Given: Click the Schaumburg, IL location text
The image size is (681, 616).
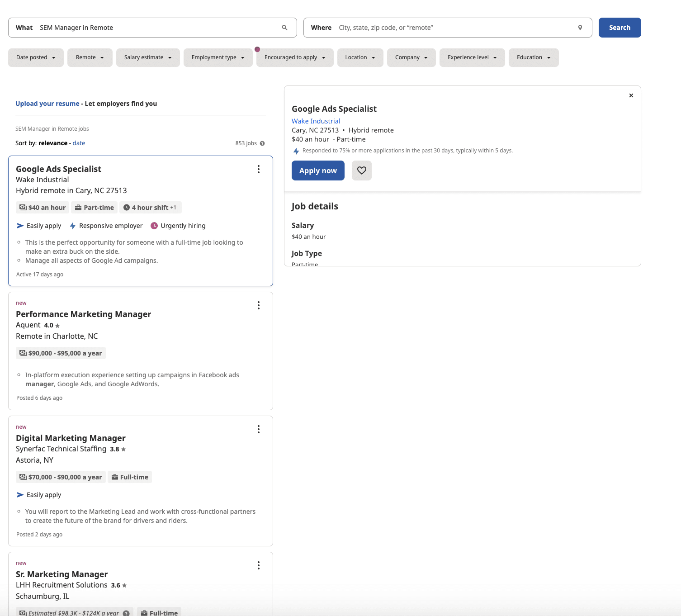Looking at the screenshot, I should pos(43,596).
